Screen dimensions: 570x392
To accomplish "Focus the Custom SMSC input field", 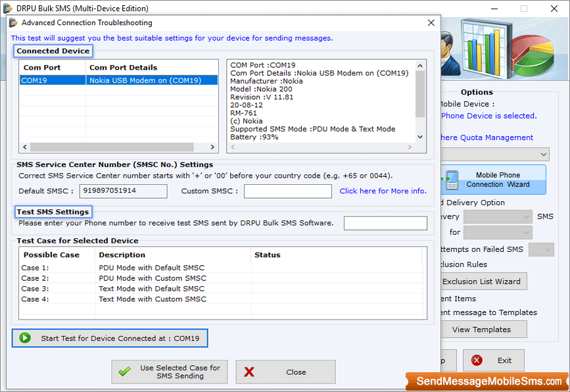I will tap(287, 191).
